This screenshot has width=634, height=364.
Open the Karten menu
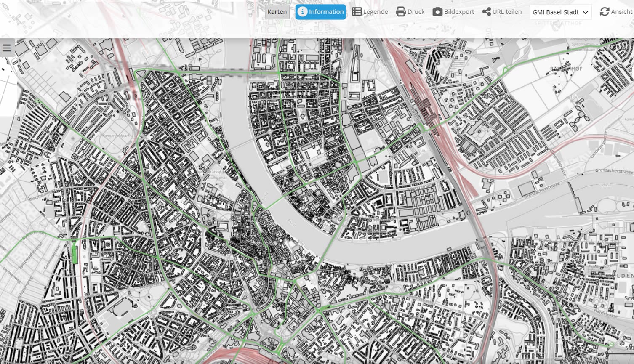(277, 12)
